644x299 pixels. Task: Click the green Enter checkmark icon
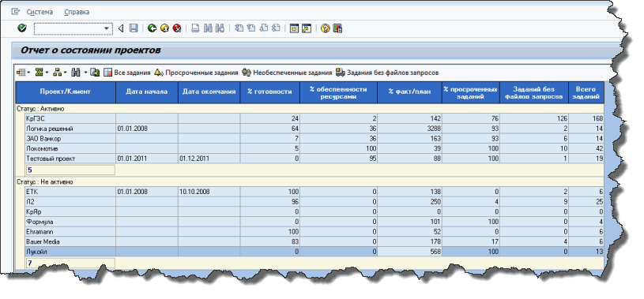[x=22, y=28]
